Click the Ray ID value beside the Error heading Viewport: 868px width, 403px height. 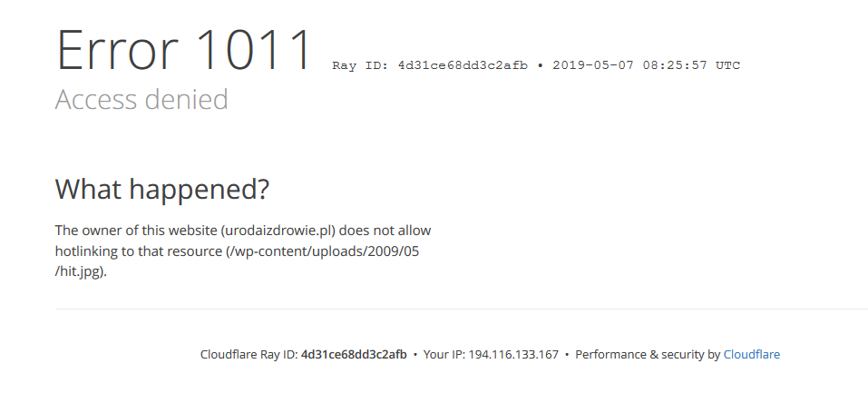click(x=463, y=65)
